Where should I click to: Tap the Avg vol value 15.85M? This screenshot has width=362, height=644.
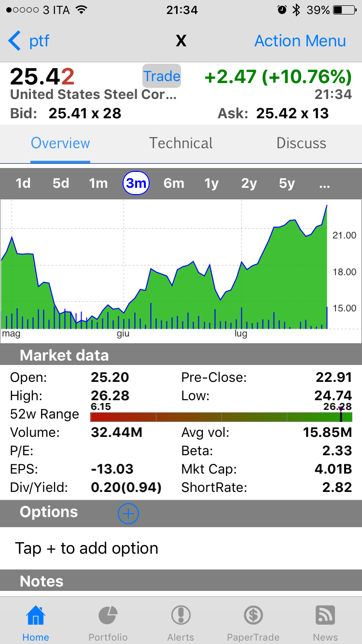click(x=328, y=433)
